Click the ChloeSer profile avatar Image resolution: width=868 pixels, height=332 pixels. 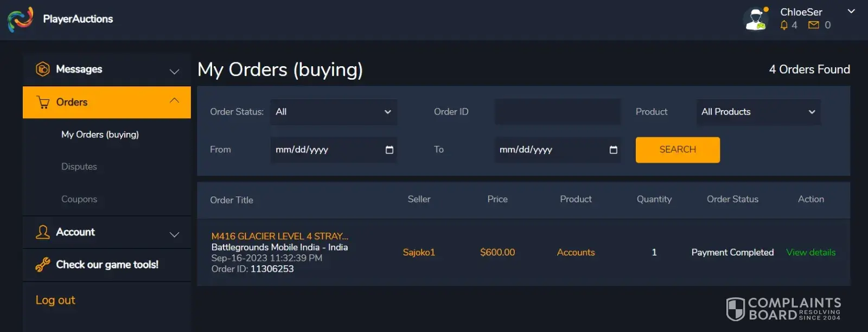point(756,19)
